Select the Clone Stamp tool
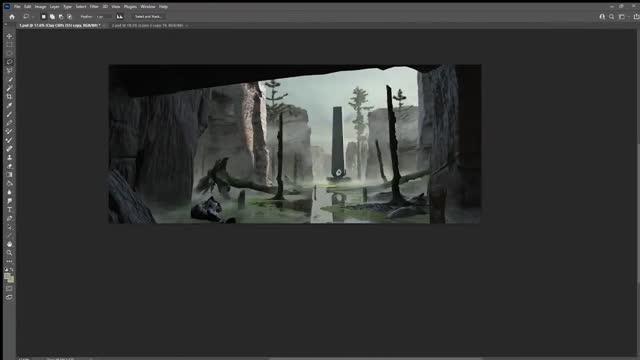 click(9, 158)
